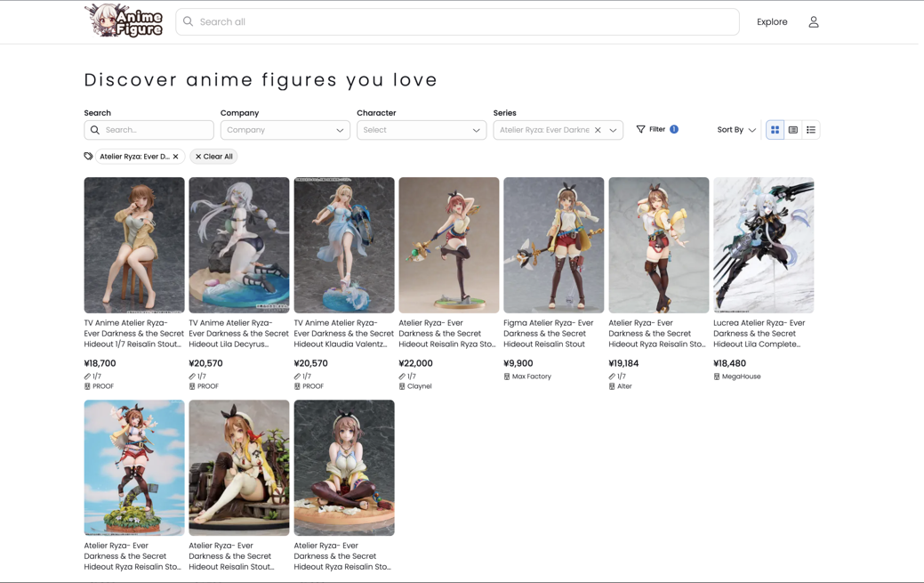Click title of Lila Decyrus figure
924x583 pixels.
(x=238, y=334)
